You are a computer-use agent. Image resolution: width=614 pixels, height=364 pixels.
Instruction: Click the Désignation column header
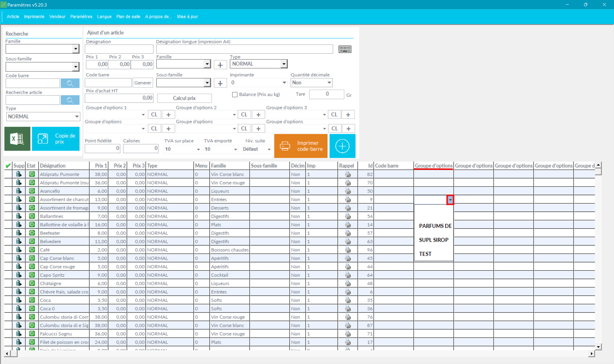pyautogui.click(x=64, y=166)
